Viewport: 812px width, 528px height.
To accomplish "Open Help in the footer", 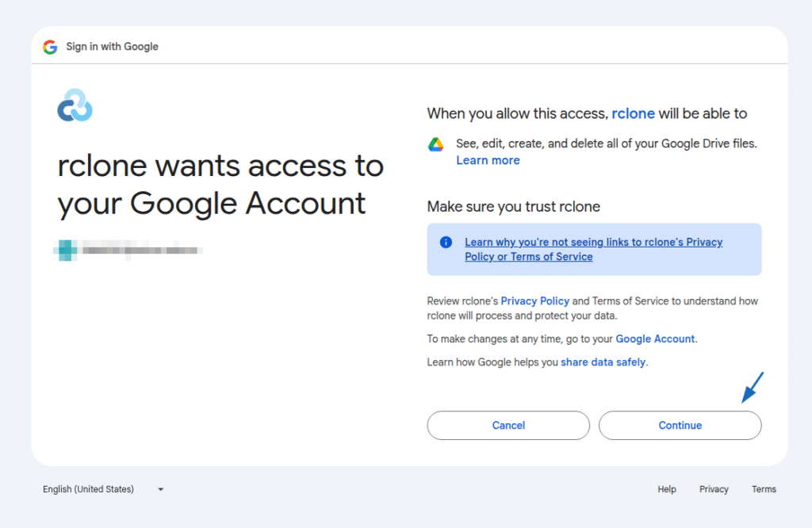I will (667, 489).
